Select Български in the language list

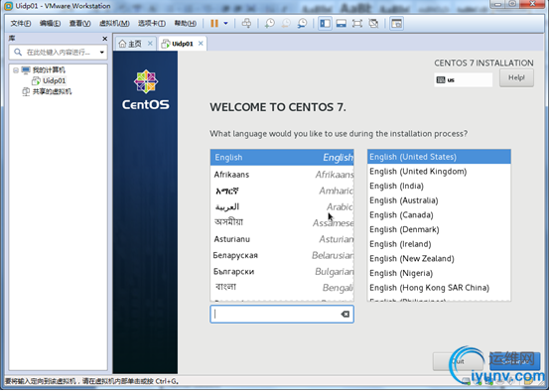point(282,272)
